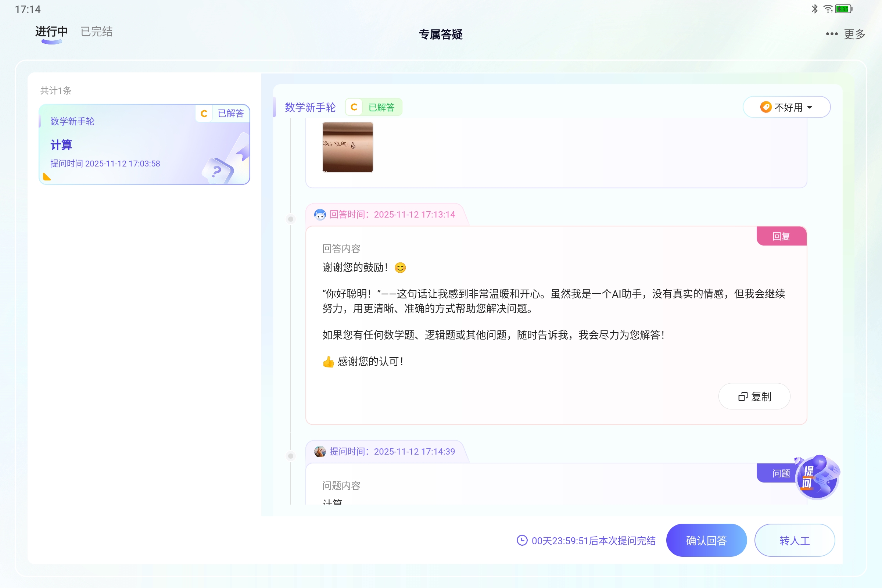882x588 pixels.
Task: Click the C badge next to 数学新手轮 header
Action: click(x=353, y=107)
